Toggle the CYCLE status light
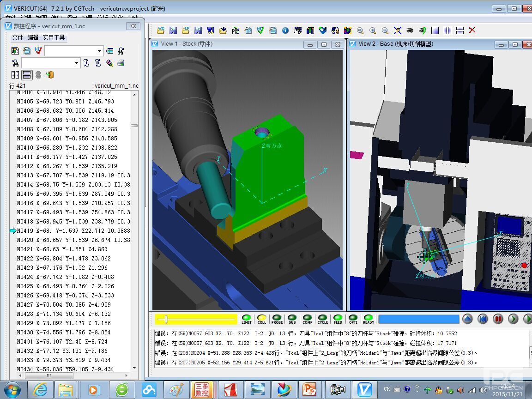This screenshot has width=532, height=399. (323, 319)
